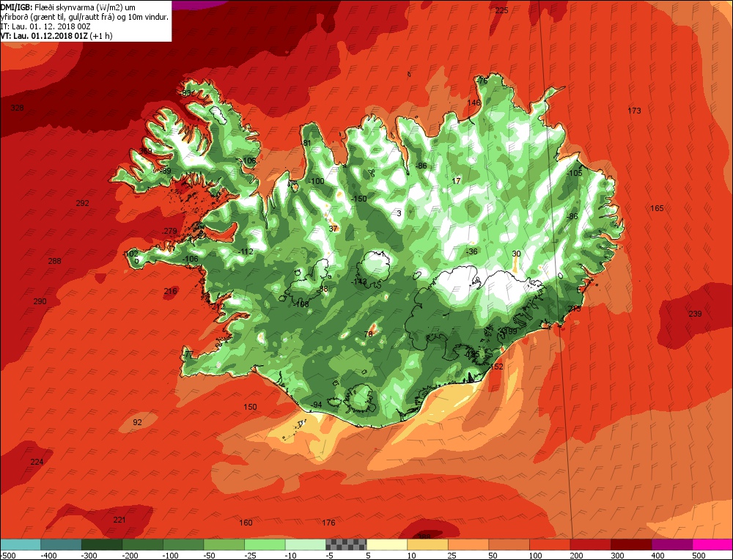Click the ocean value 288 west of Snæfellsnes
The height and width of the screenshot is (560, 733).
tap(55, 261)
